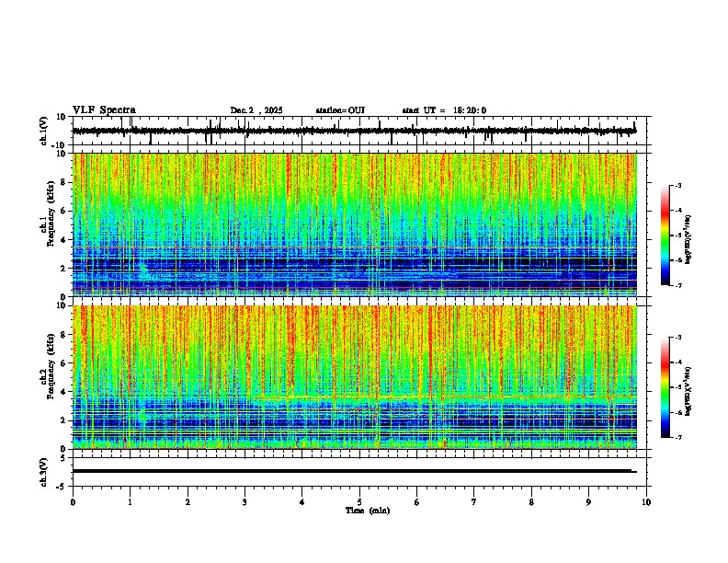Click time axis tick label "6"

pyautogui.click(x=417, y=502)
